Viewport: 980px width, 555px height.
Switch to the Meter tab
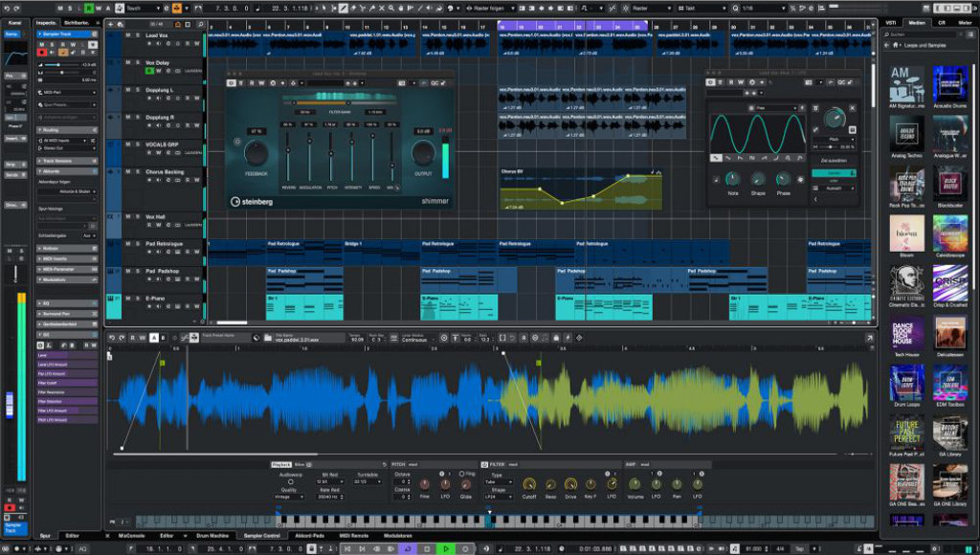[x=965, y=23]
